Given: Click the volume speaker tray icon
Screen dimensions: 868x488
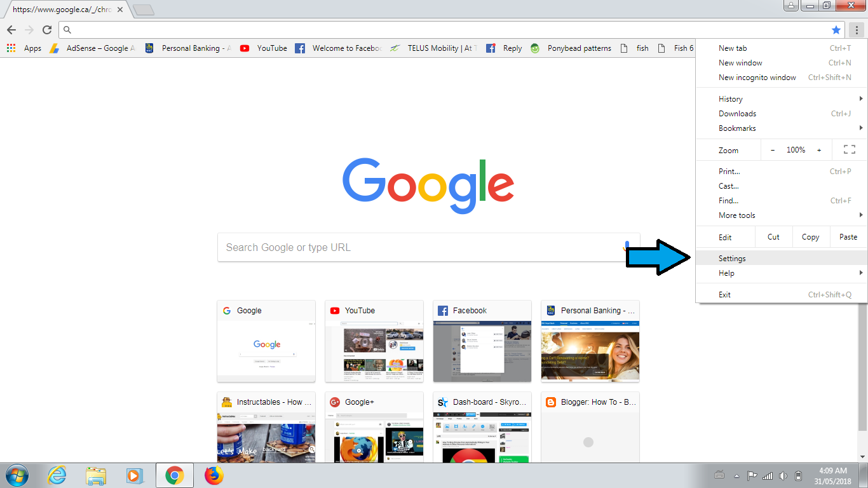Looking at the screenshot, I should click(x=783, y=475).
